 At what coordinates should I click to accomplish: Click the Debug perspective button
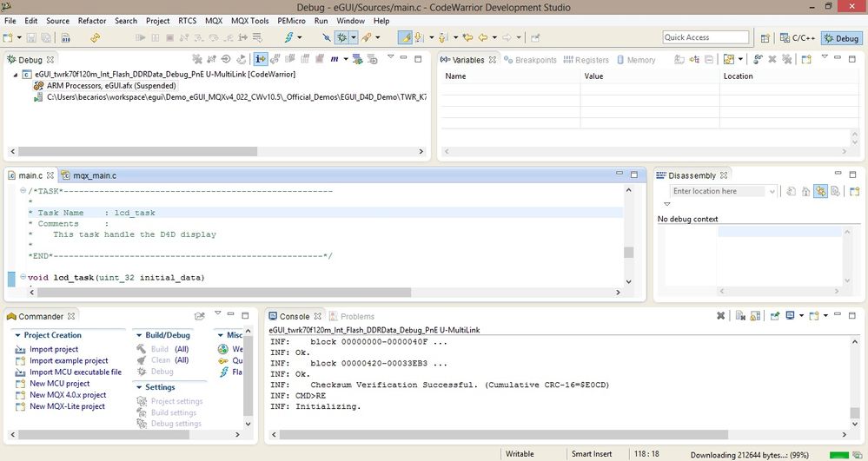(841, 38)
